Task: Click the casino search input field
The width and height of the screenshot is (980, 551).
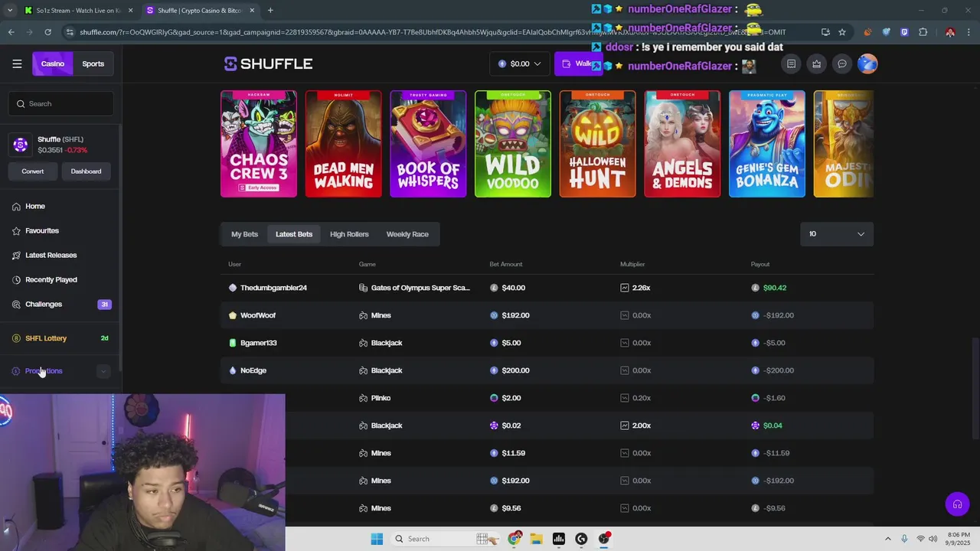Action: (61, 104)
